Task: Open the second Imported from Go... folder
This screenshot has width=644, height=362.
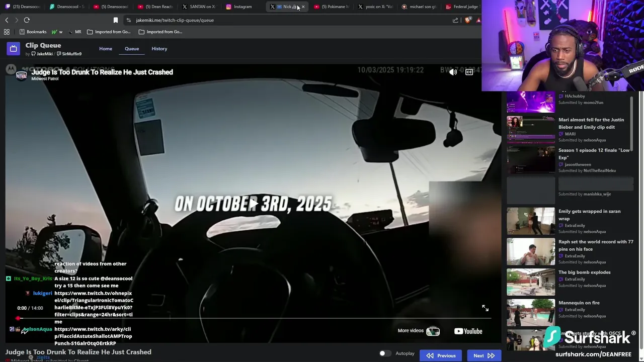Action: pos(160,32)
